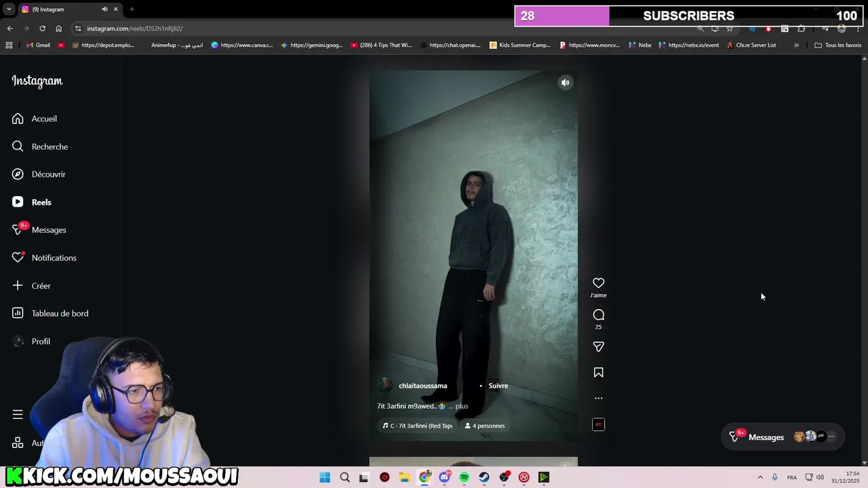Show hidden tray icons chevron

click(760, 478)
